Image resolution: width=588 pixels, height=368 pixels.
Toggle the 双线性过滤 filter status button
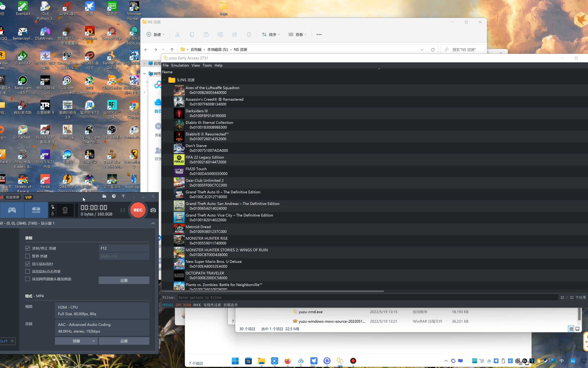point(212,305)
